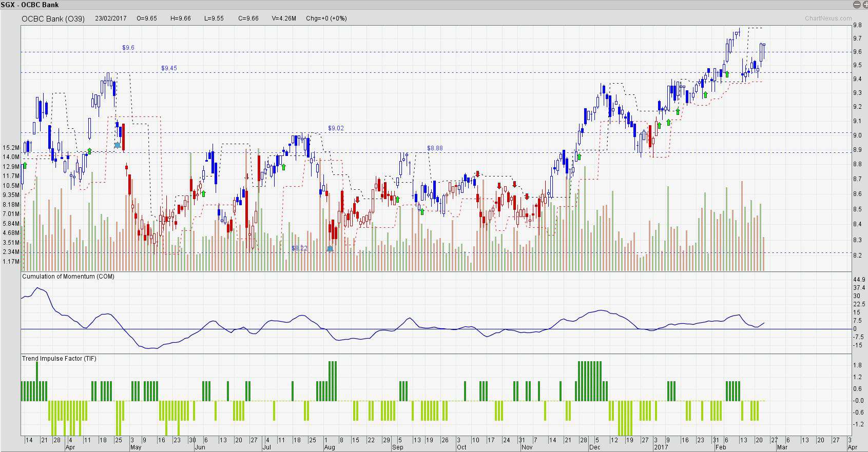Click the high price 'H=9.66'
Image resolution: width=868 pixels, height=452 pixels.
click(181, 18)
